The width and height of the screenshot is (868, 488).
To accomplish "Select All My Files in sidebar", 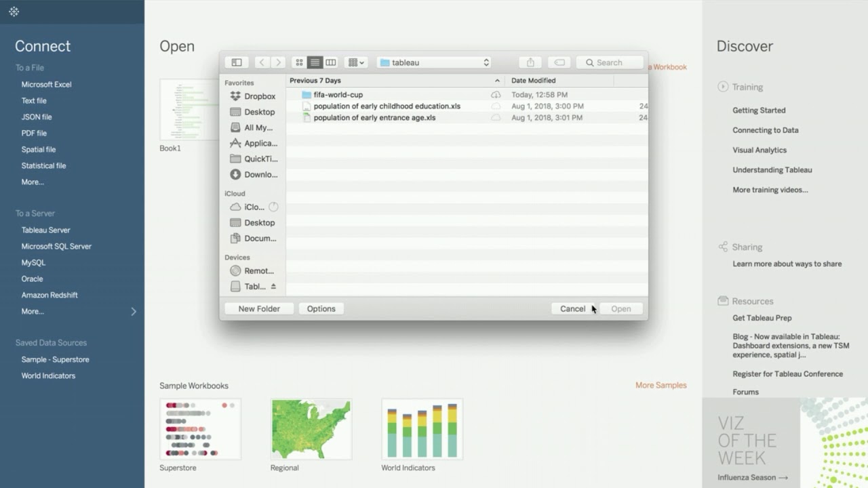I will [x=252, y=127].
